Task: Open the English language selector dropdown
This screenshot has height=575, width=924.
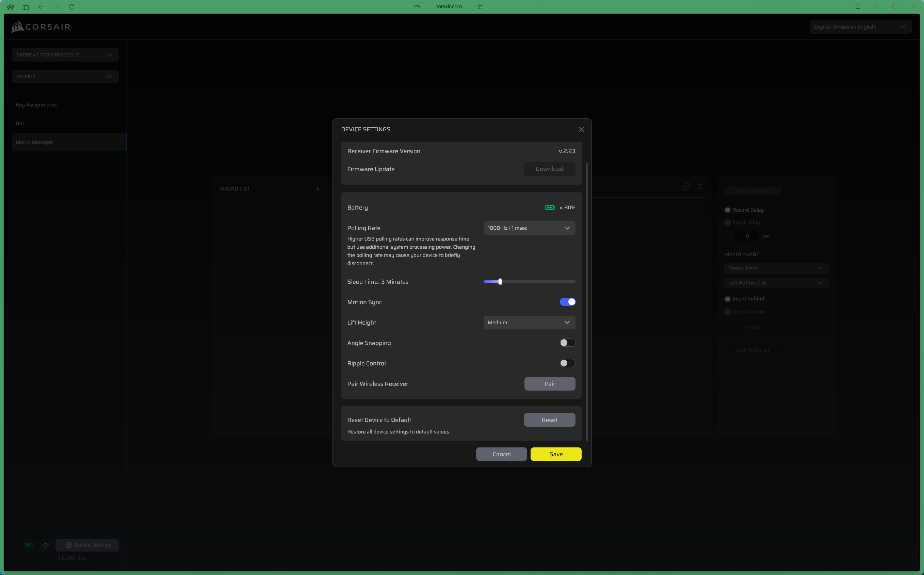Action: coord(860,27)
